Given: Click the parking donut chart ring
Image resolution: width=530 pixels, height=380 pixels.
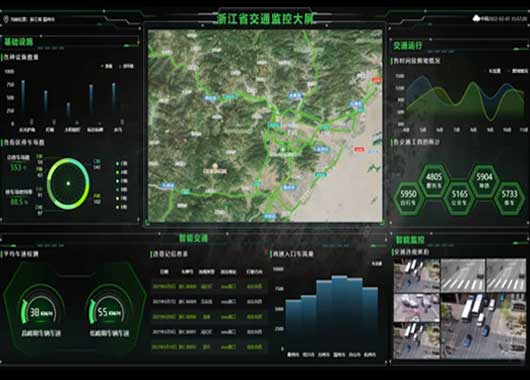Looking at the screenshot, I should pos(68,184).
